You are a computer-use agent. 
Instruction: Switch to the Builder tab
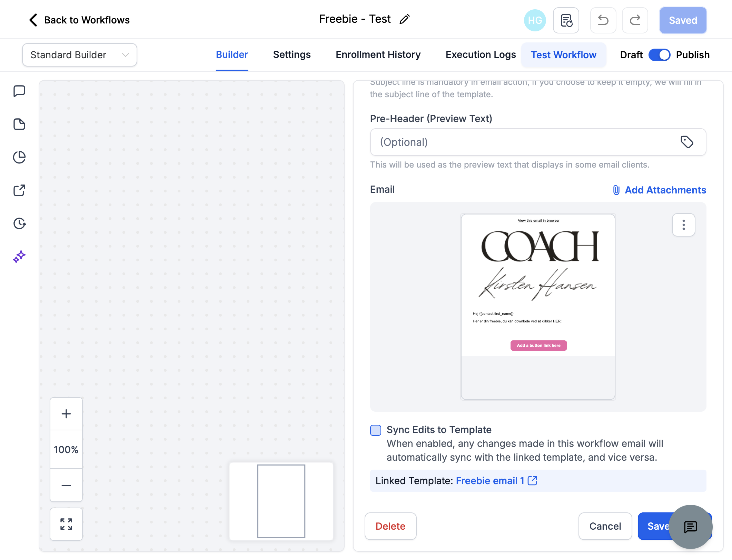pos(232,55)
